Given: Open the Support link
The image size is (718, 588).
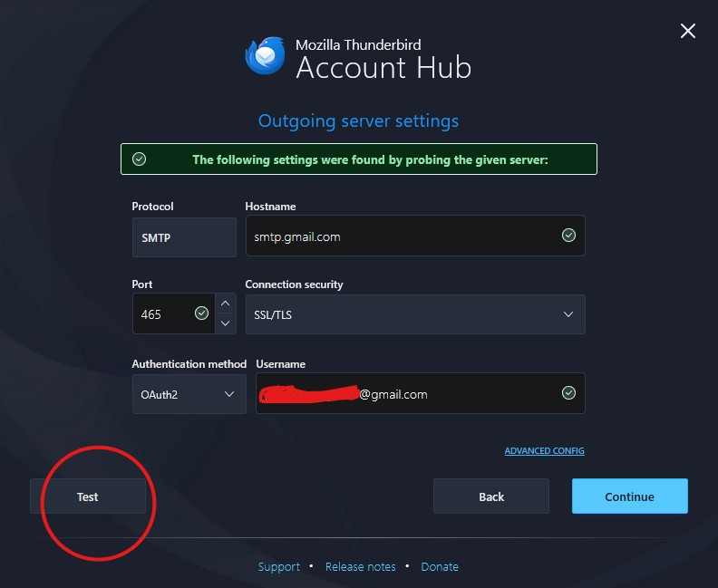Looking at the screenshot, I should click(279, 566).
